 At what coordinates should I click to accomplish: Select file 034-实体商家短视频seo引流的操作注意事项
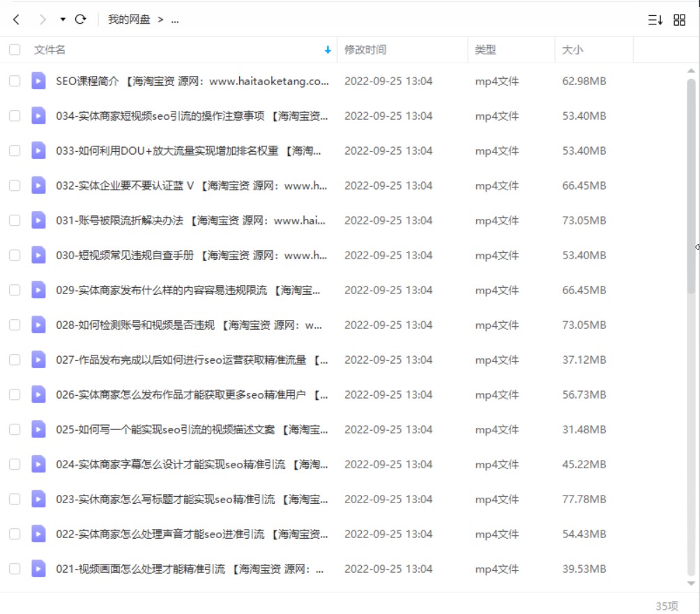tap(192, 116)
